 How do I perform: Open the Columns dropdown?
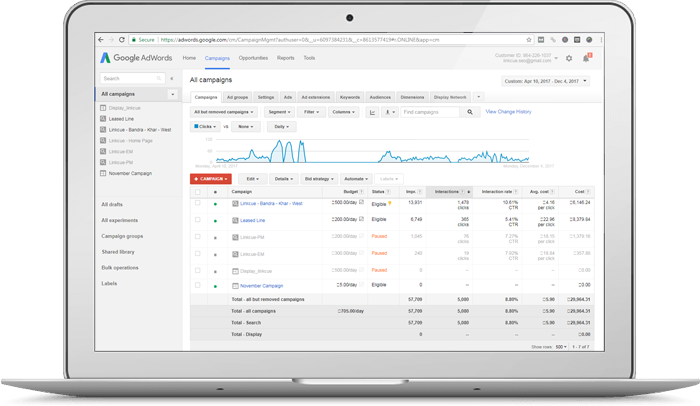[344, 112]
